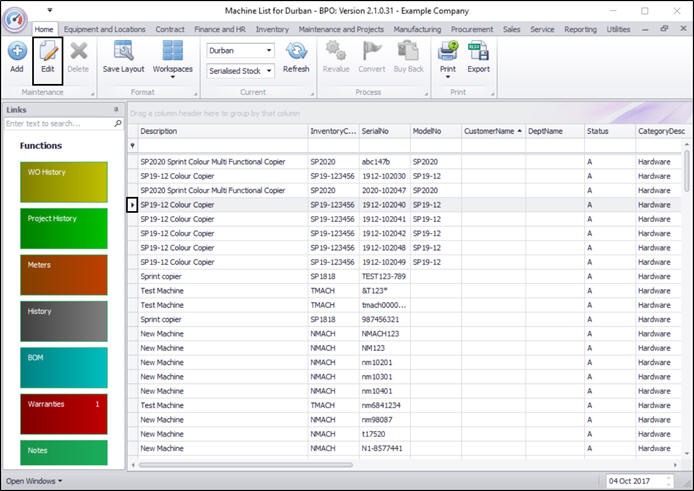Click the Edit icon in ribbon
Viewport: 694px width, 491px height.
pyautogui.click(x=47, y=57)
